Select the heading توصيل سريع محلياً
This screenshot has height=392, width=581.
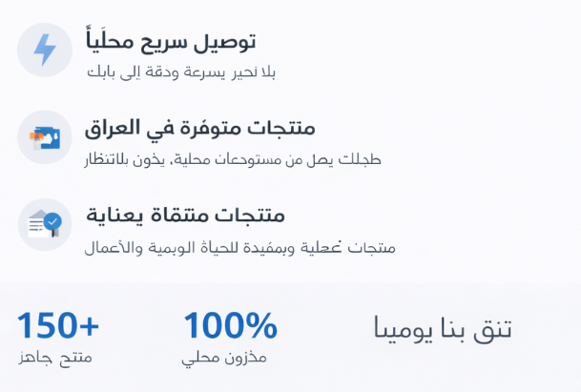coord(171,41)
